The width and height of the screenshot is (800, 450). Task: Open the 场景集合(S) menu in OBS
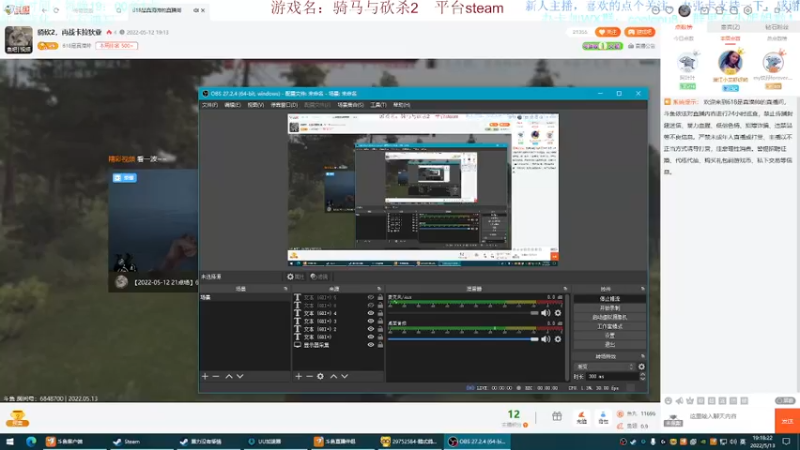351,105
